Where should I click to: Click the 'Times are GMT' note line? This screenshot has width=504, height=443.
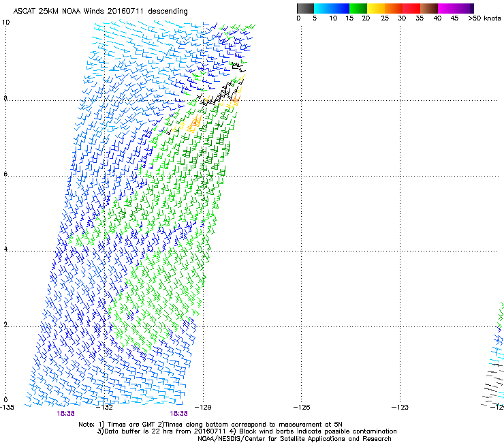tap(210, 425)
